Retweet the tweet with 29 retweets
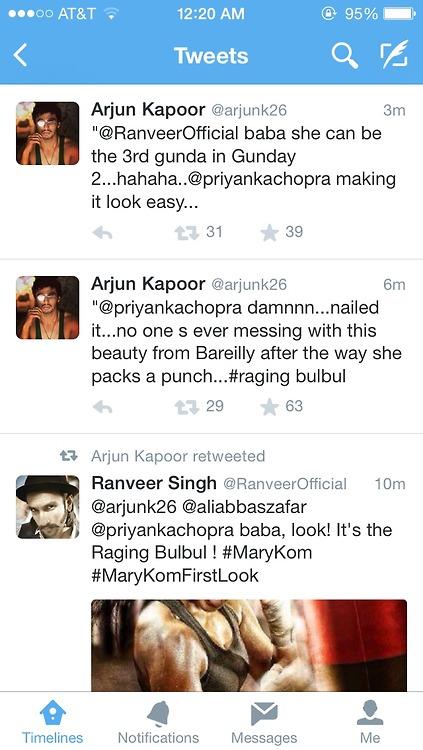 (x=187, y=407)
